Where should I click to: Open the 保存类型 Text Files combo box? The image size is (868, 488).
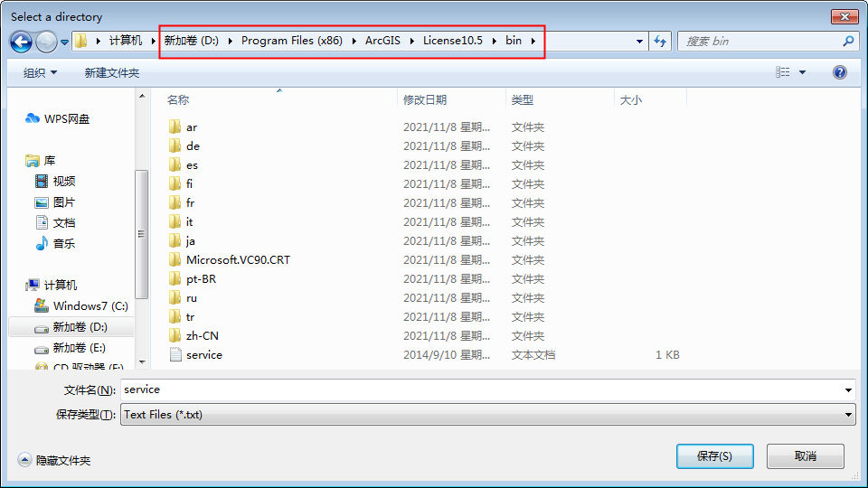click(x=487, y=415)
